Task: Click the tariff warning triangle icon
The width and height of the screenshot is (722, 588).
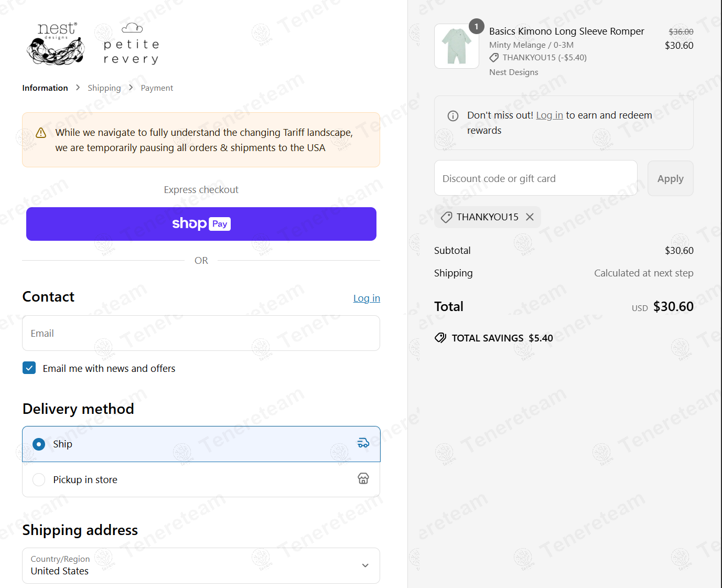Action: [x=41, y=133]
